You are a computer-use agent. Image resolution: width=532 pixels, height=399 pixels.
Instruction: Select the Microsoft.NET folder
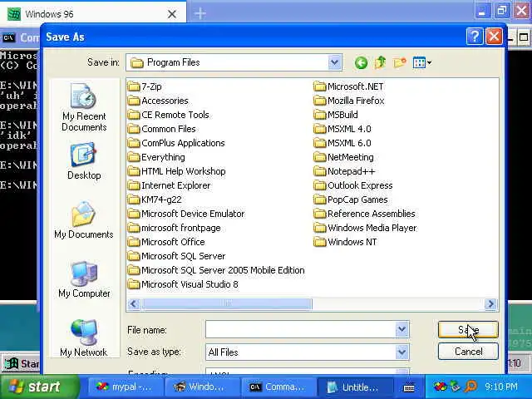349,86
